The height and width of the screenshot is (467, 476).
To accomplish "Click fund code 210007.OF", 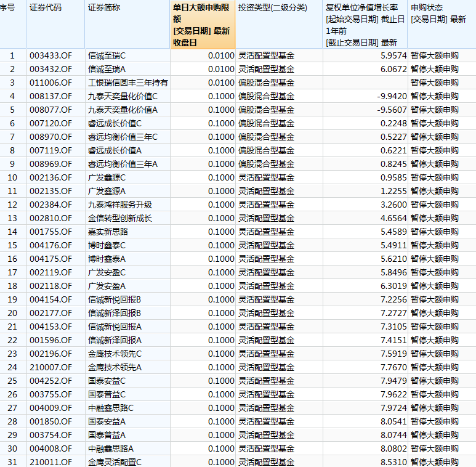I will tap(50, 367).
